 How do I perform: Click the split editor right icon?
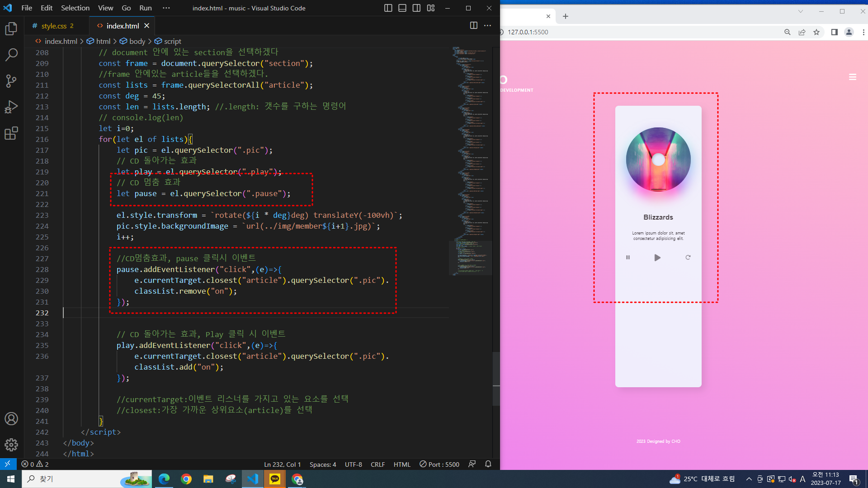pyautogui.click(x=473, y=26)
